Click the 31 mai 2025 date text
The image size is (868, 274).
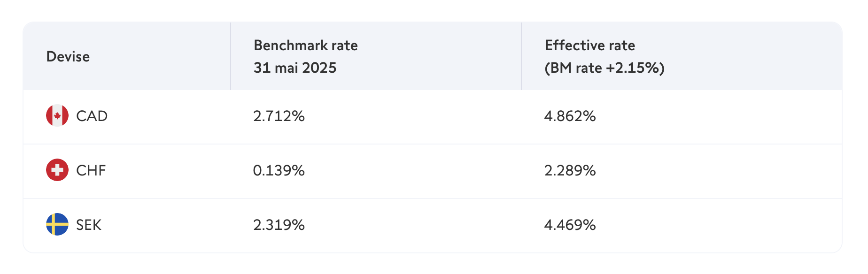(x=295, y=68)
